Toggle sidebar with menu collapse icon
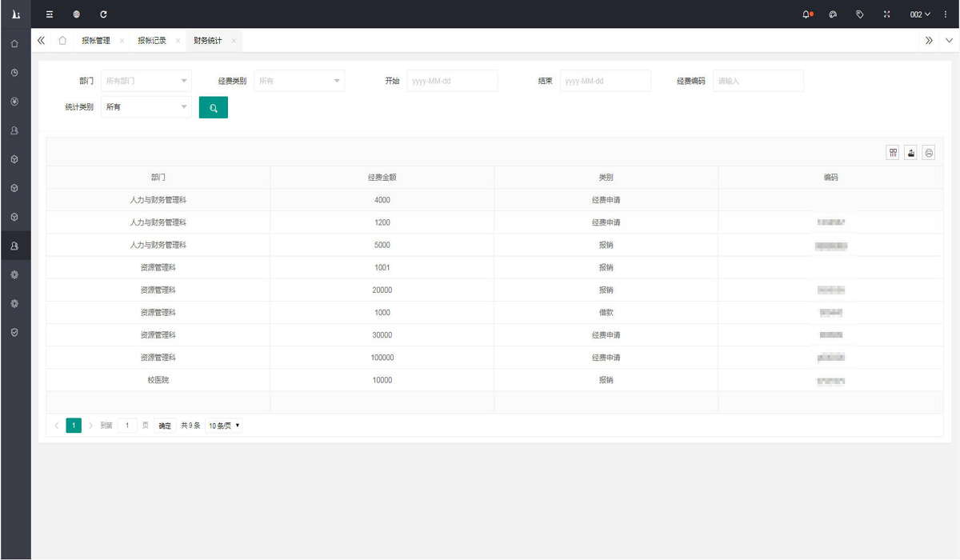This screenshot has width=960, height=560. pos(50,14)
